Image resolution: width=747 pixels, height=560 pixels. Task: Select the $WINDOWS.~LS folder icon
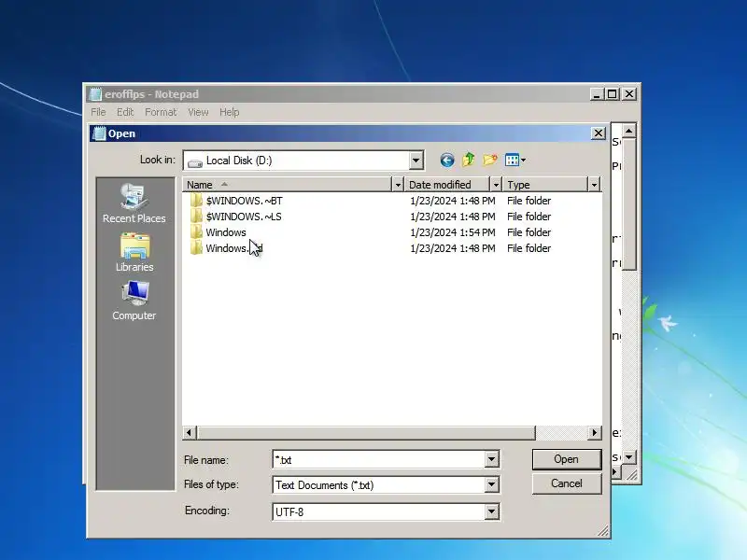tap(196, 217)
